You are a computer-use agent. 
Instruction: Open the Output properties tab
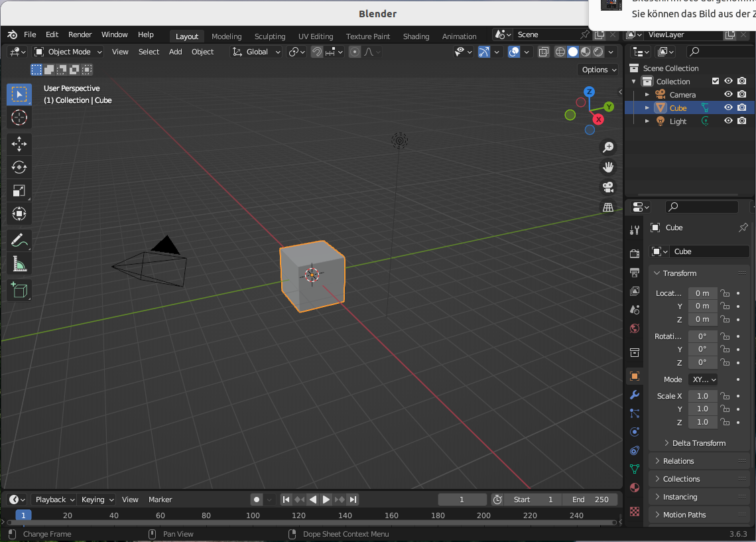(x=635, y=273)
